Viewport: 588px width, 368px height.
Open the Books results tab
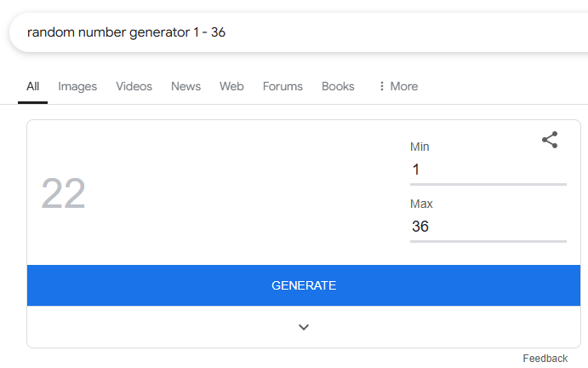click(x=338, y=86)
